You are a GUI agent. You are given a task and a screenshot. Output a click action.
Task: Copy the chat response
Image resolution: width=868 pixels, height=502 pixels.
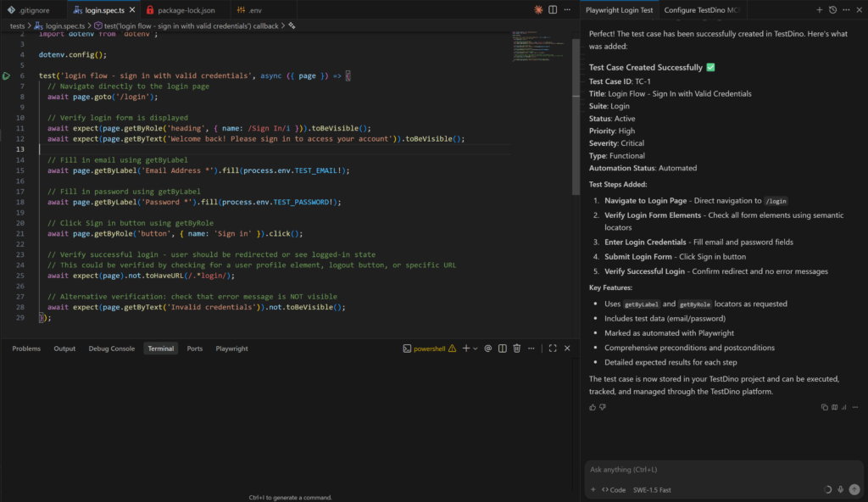824,407
